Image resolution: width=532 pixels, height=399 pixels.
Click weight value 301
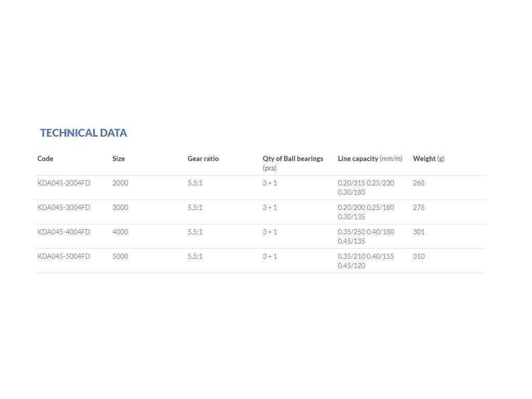[419, 232]
